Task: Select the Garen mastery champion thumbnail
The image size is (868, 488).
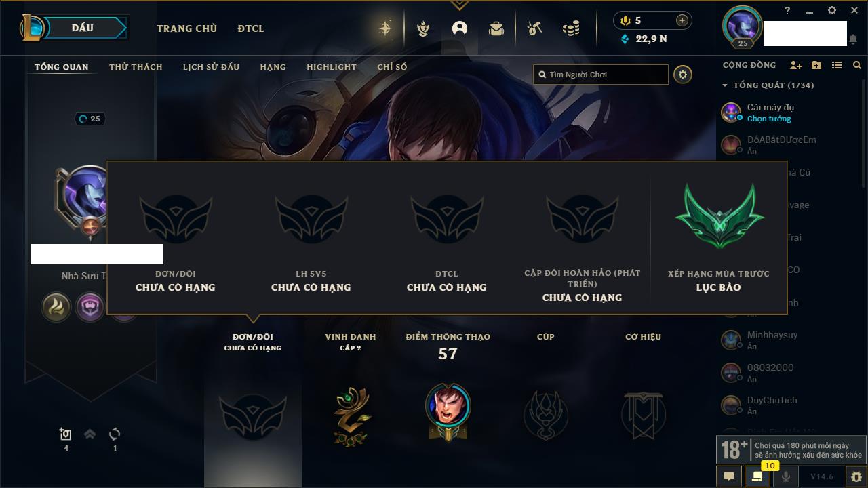Action: point(448,411)
